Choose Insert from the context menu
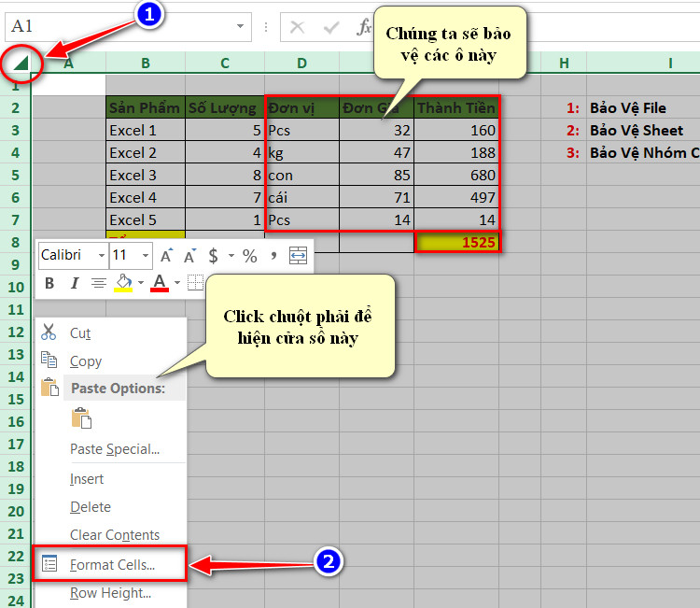The image size is (700, 608). coord(111,478)
